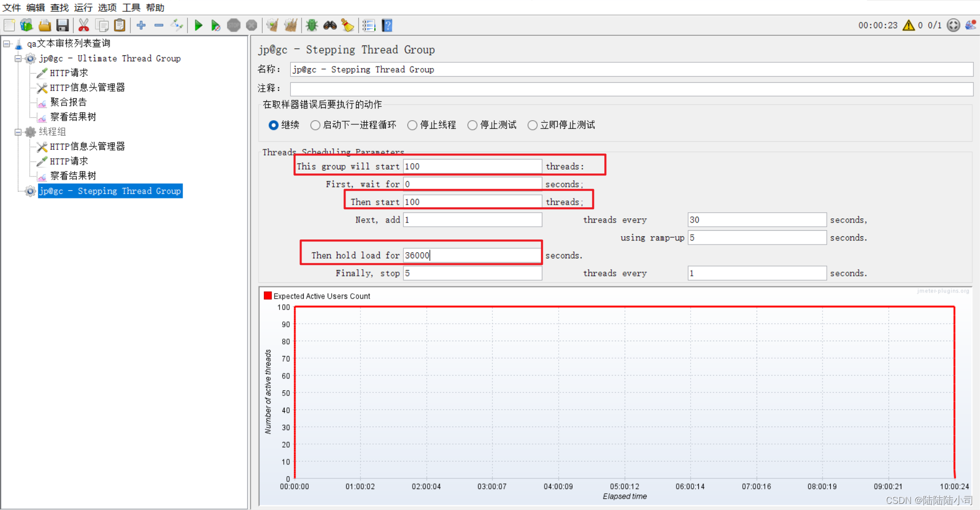
Task: Select the 立即停止测试 radio option
Action: coord(532,125)
